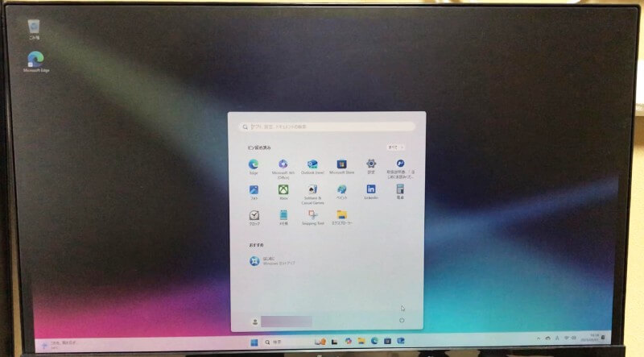Open File Explorer from pinned apps
This screenshot has width=644, height=357.
341,218
